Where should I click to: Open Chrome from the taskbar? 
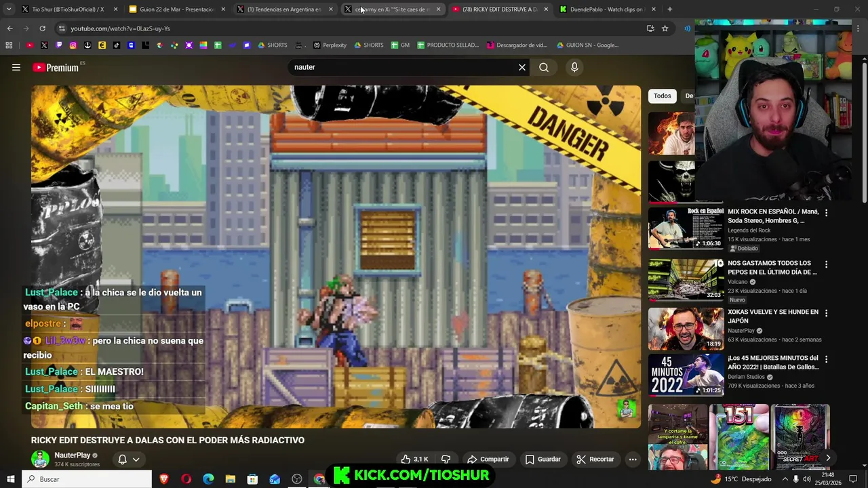click(x=319, y=479)
